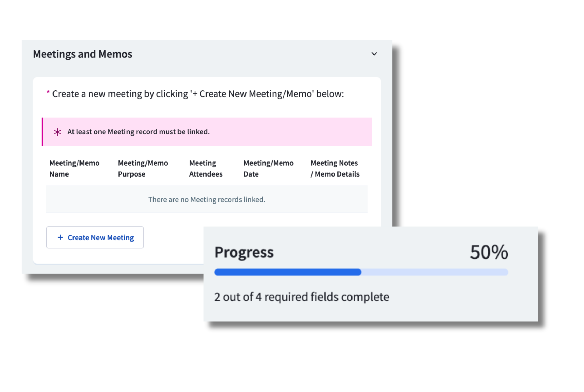Click the magenta left border of the alert banner
This screenshot has height=392, width=584.
click(x=42, y=132)
